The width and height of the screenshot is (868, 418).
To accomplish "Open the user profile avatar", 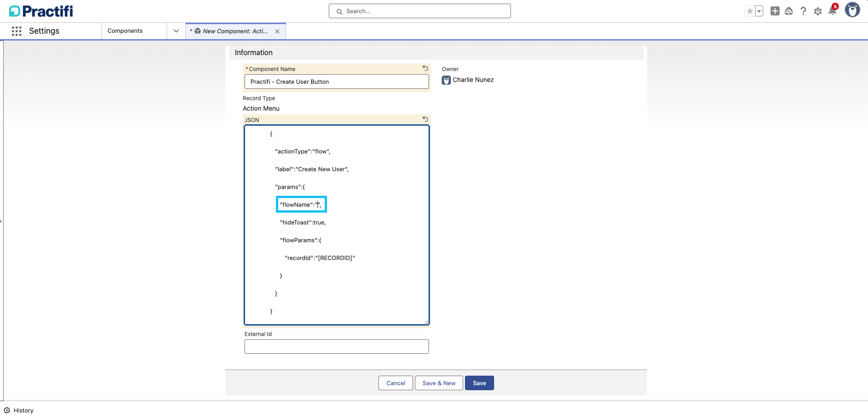I will (852, 10).
